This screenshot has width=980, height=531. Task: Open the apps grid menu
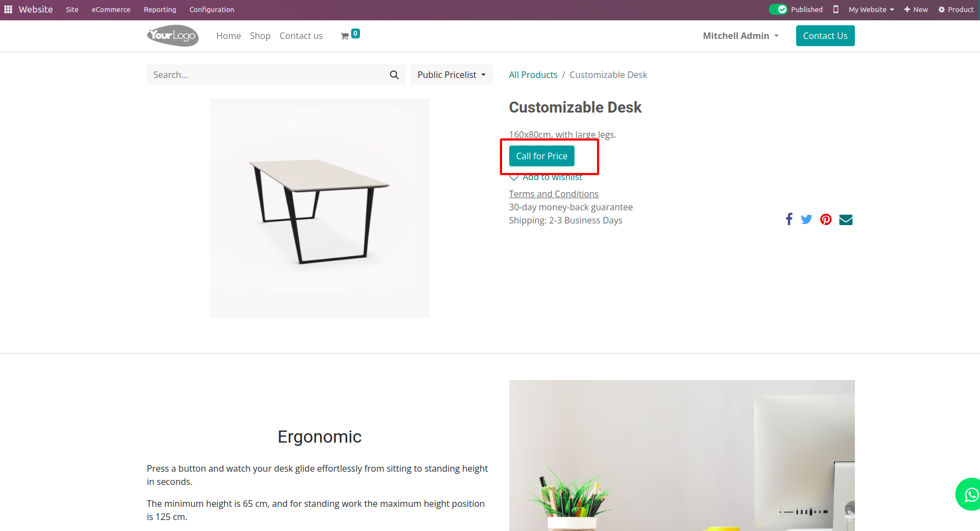pos(8,9)
